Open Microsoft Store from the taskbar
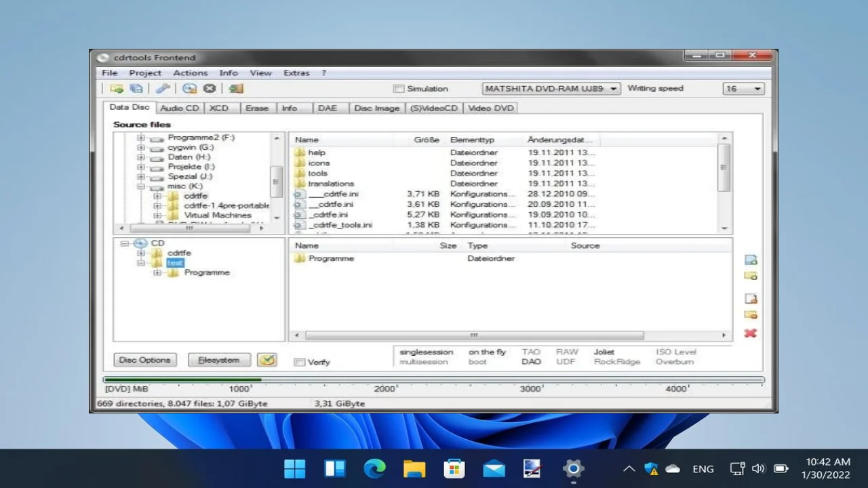The image size is (868, 488). tap(454, 468)
